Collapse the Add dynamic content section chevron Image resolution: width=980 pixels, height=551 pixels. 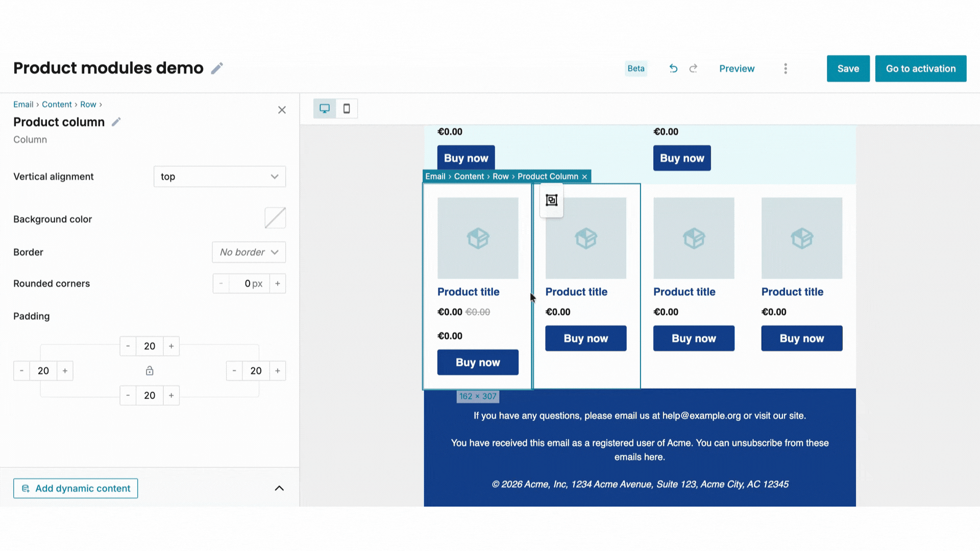coord(279,488)
